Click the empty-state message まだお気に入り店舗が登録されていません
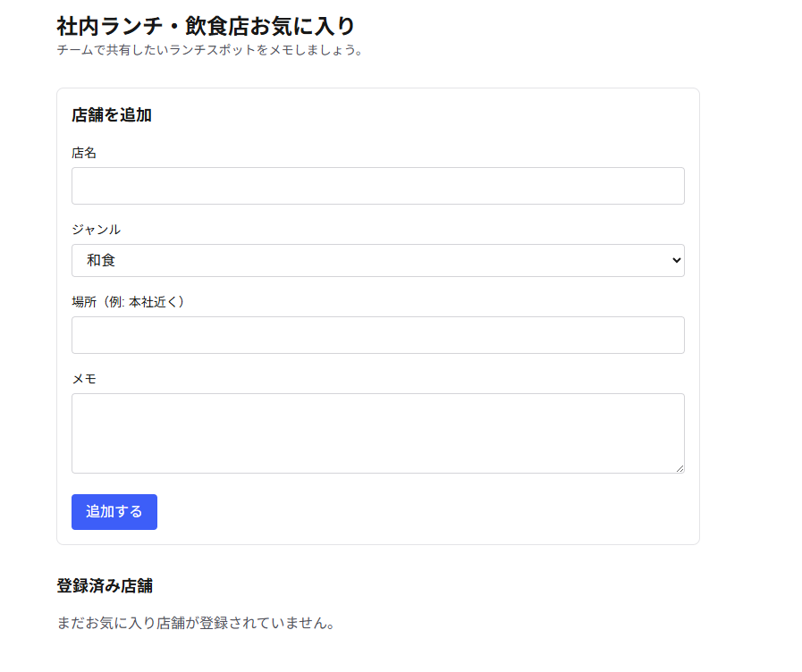This screenshot has height=672, width=802. point(196,623)
